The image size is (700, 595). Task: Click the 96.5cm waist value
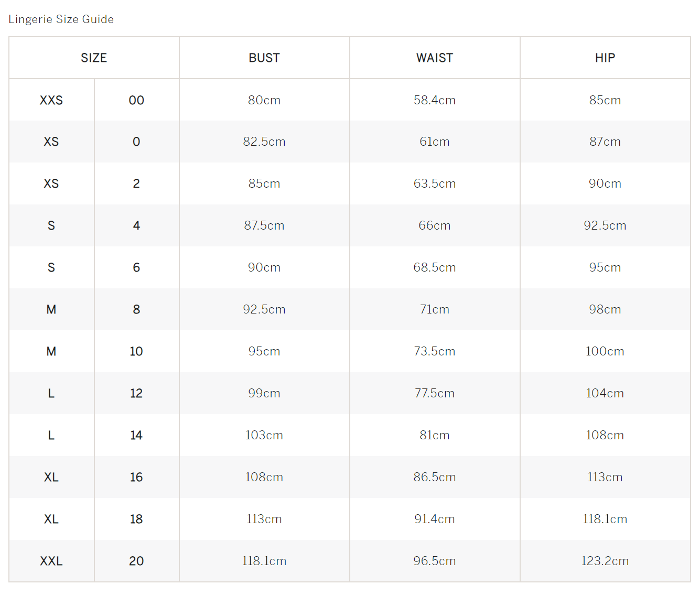tap(435, 561)
